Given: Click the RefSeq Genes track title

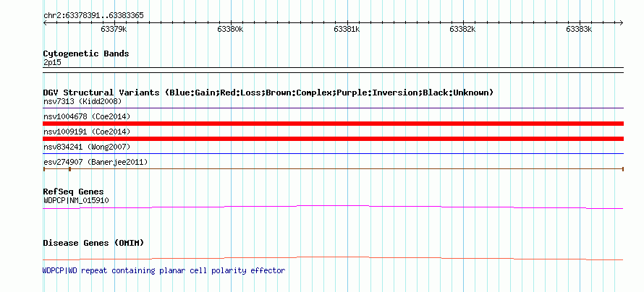Looking at the screenshot, I should pos(74,192).
